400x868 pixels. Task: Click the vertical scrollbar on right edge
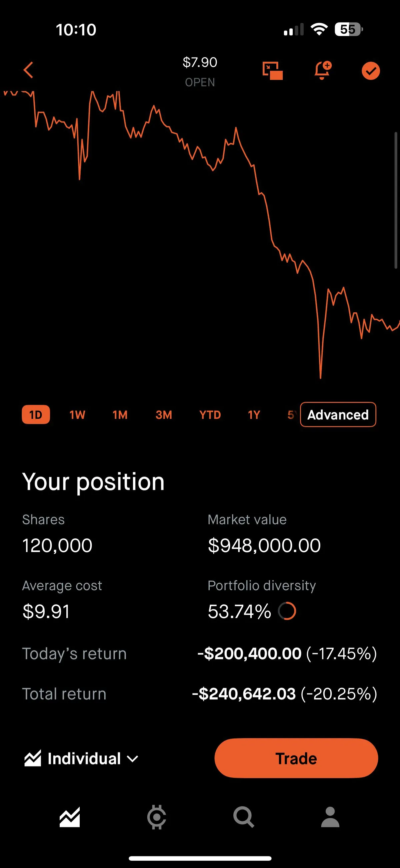point(396,200)
